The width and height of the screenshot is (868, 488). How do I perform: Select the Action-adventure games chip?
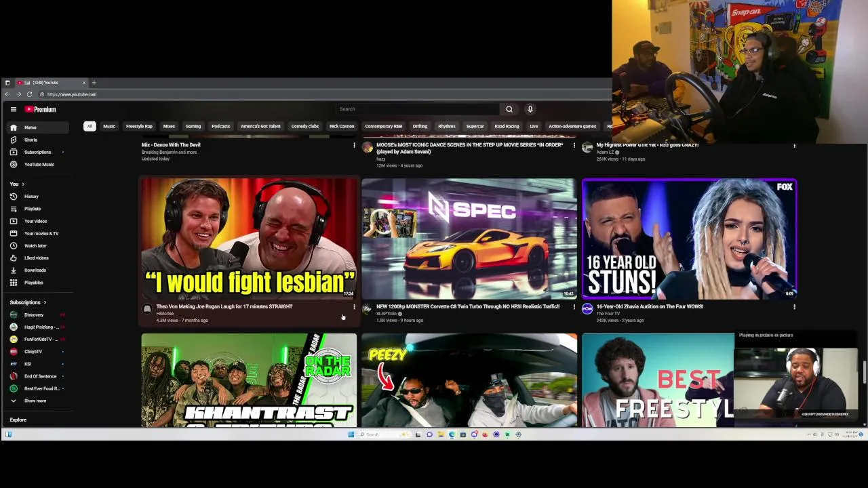click(572, 126)
